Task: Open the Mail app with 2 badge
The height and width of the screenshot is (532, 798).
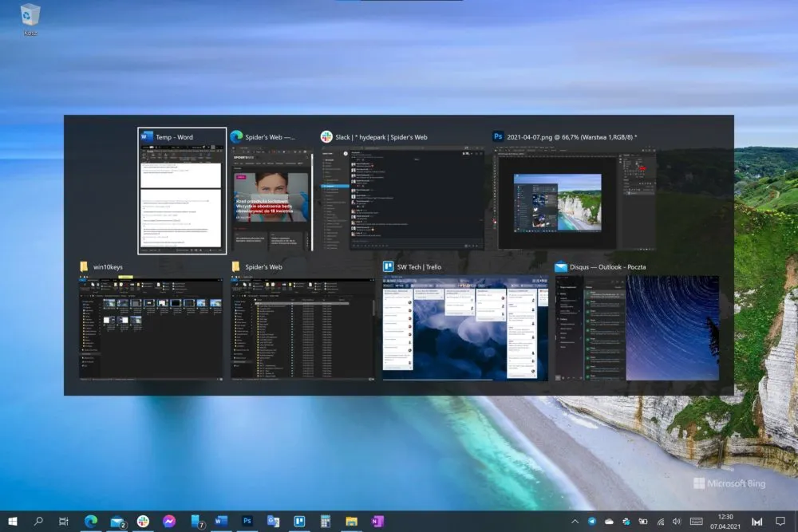Action: (x=117, y=522)
